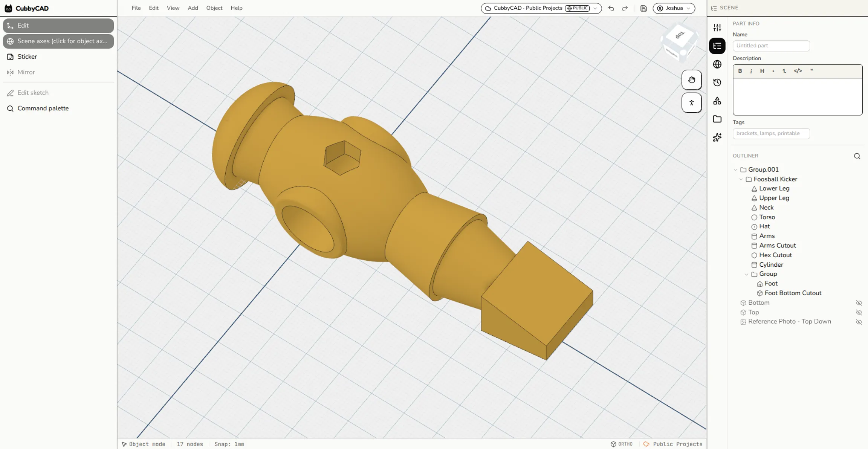This screenshot has height=449, width=868.
Task: Apply bold formatting in the description toolbar
Action: click(740, 71)
